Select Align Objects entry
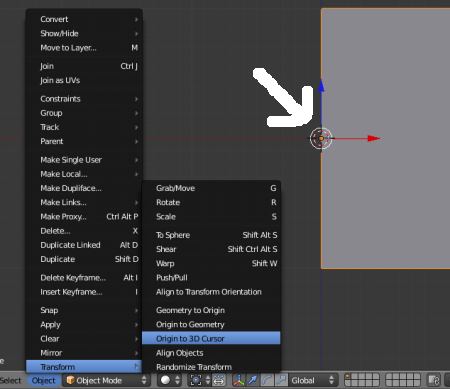This screenshot has width=450, height=389. pos(211,353)
